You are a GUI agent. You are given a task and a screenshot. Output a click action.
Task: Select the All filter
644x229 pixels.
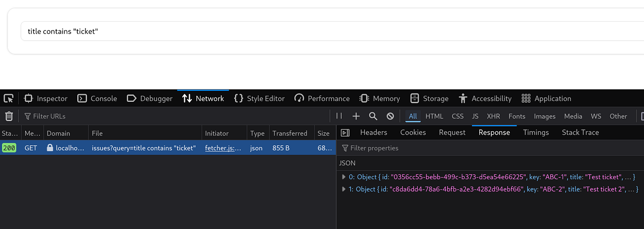pyautogui.click(x=413, y=116)
